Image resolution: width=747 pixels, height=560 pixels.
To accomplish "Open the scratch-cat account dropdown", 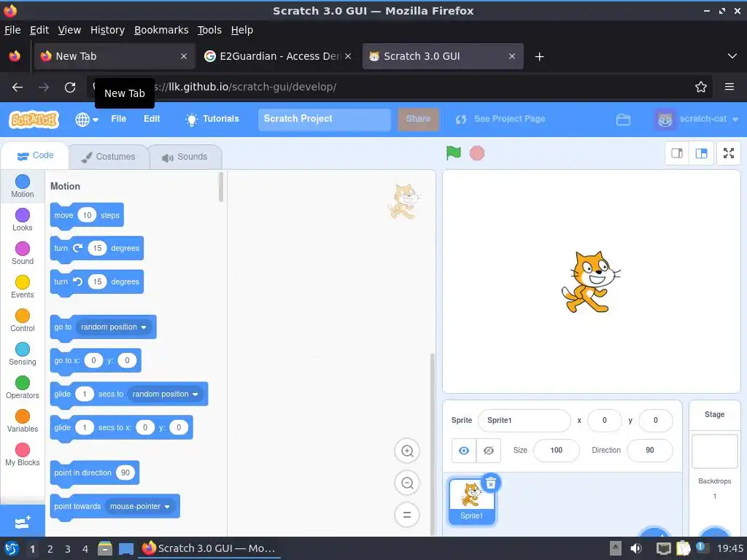I will 697,119.
